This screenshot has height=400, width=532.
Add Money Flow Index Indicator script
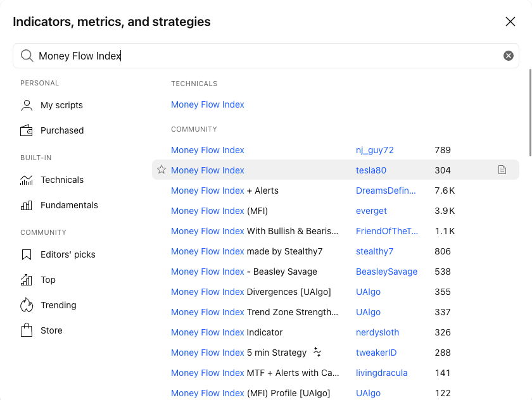(227, 332)
